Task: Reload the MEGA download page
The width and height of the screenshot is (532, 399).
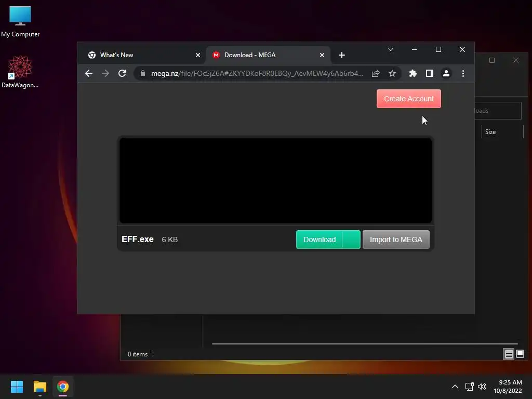Action: pyautogui.click(x=122, y=73)
